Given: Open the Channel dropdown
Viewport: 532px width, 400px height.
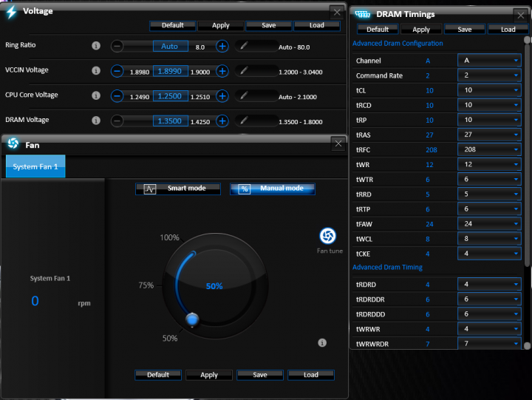Looking at the screenshot, I should coord(489,61).
